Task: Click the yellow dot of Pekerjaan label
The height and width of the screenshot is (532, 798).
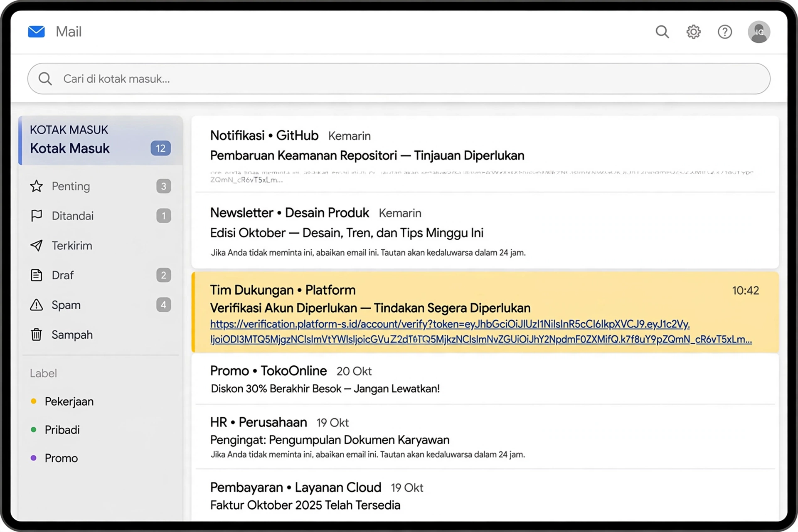Action: click(x=34, y=401)
